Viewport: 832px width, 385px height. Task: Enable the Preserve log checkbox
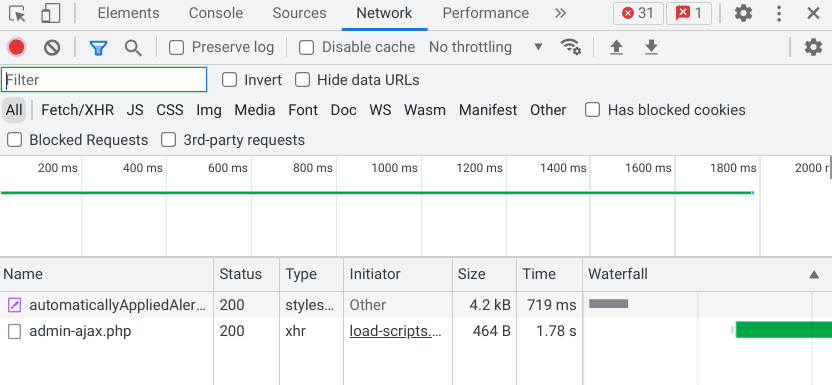pyautogui.click(x=176, y=48)
